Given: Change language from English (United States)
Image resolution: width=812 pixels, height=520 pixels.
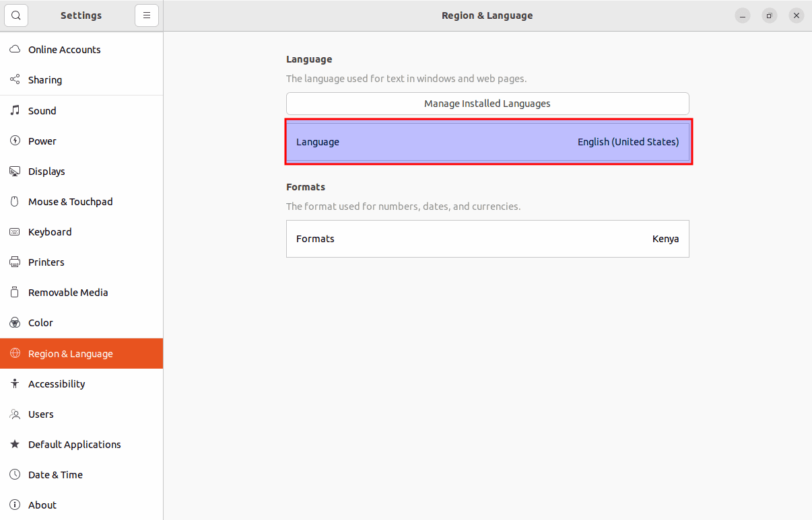Looking at the screenshot, I should coord(487,142).
